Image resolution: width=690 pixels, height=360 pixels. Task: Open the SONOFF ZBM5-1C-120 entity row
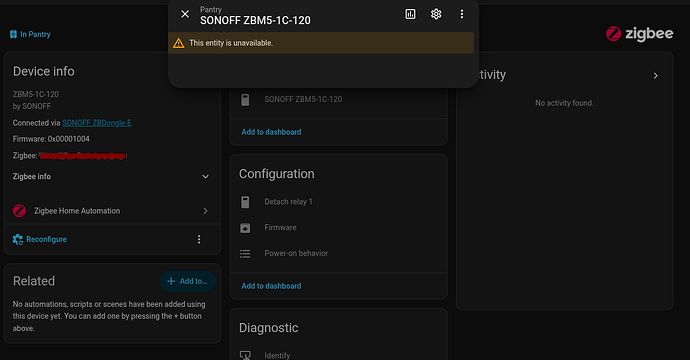click(338, 99)
